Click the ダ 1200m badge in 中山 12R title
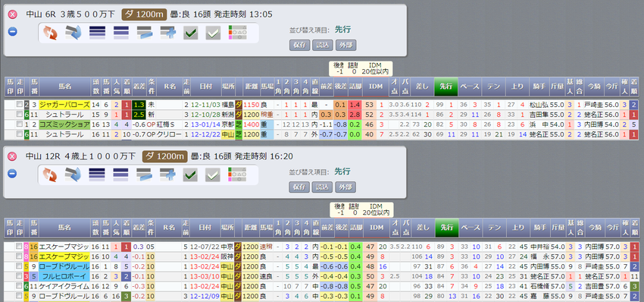 (164, 157)
